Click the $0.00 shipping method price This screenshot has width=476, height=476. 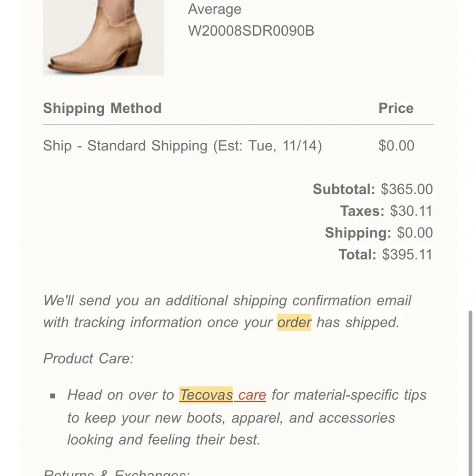coord(396,146)
